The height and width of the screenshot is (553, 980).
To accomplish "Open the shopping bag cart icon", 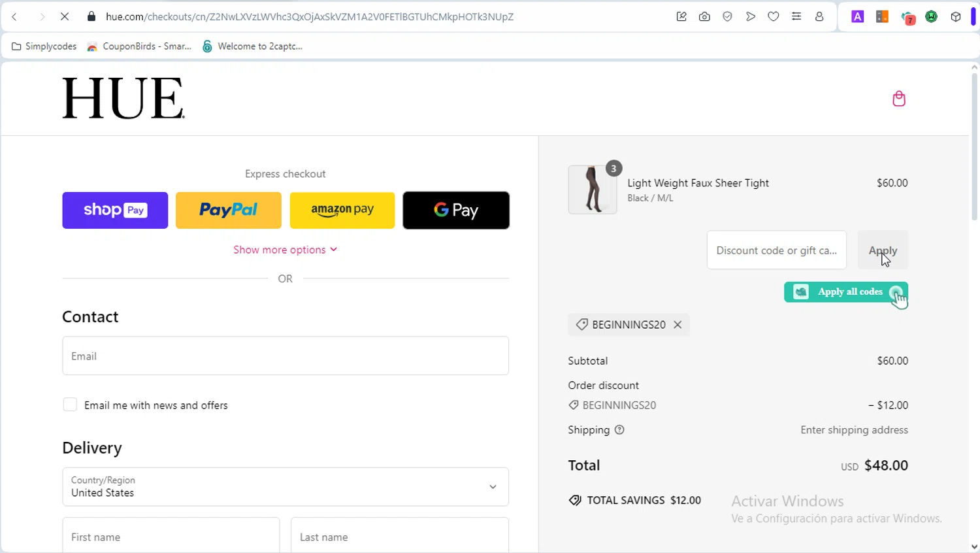I will pos(899,98).
